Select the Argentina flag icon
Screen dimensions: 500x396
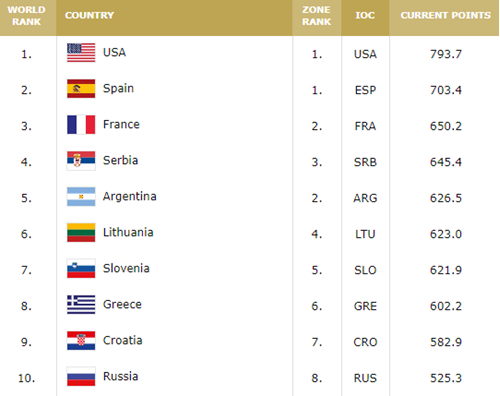[81, 197]
